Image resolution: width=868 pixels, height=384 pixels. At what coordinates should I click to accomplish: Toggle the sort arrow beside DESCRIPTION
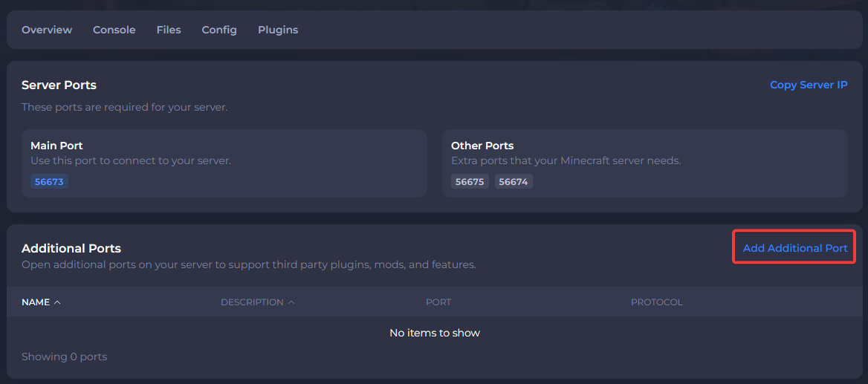[291, 302]
